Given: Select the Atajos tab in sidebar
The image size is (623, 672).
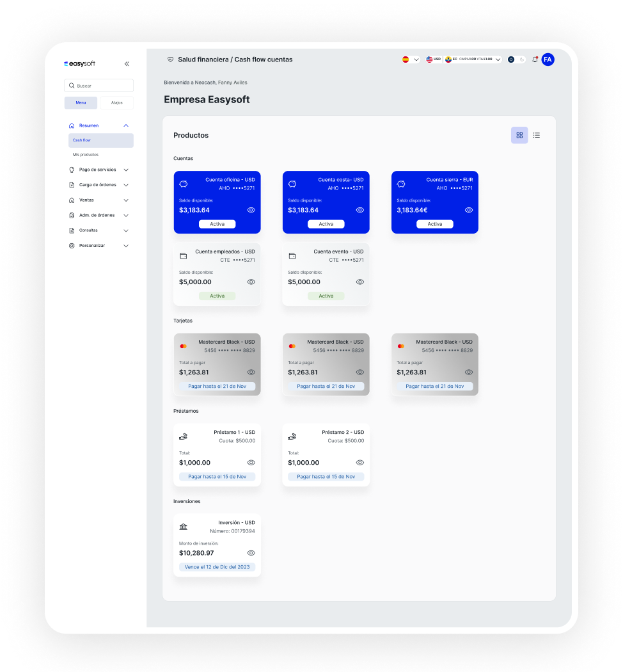Looking at the screenshot, I should tap(117, 103).
